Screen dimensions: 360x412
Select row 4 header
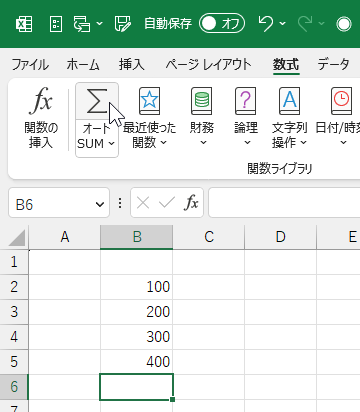click(14, 337)
